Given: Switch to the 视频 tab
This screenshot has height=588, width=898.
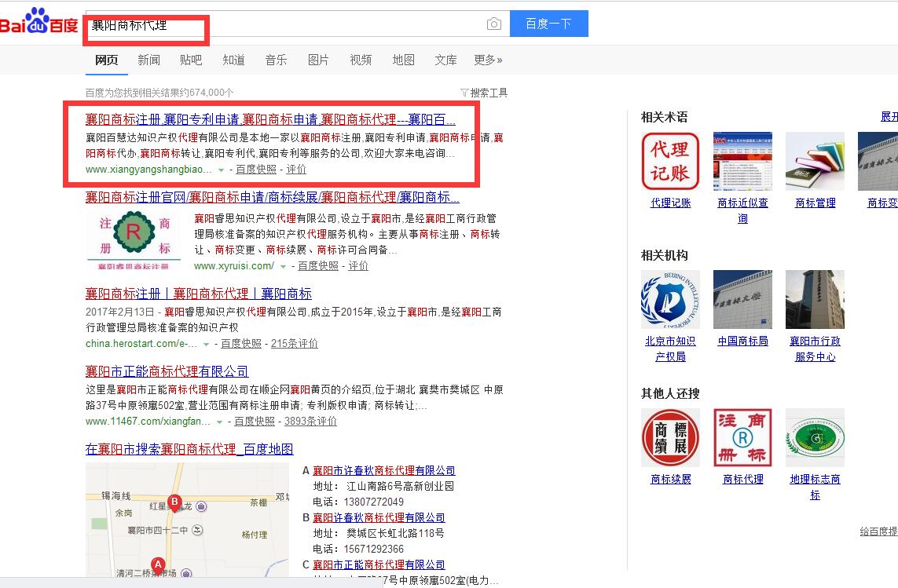Looking at the screenshot, I should click(361, 60).
